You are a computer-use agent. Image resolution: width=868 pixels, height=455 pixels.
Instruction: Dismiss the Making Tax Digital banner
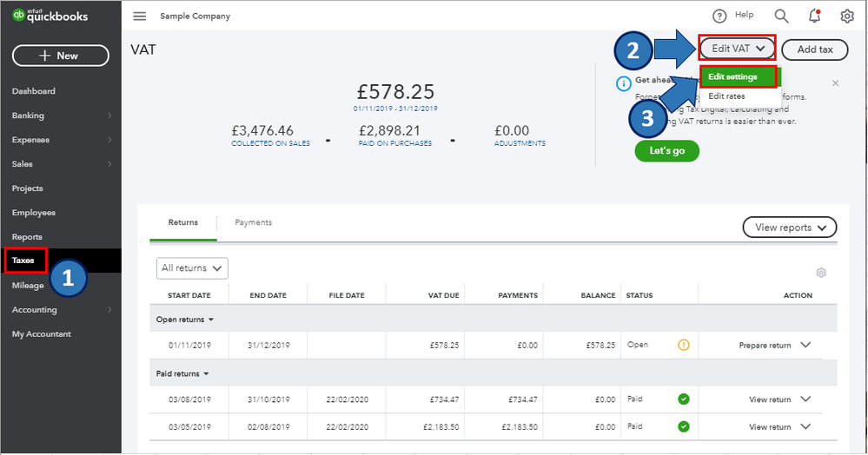pos(835,83)
